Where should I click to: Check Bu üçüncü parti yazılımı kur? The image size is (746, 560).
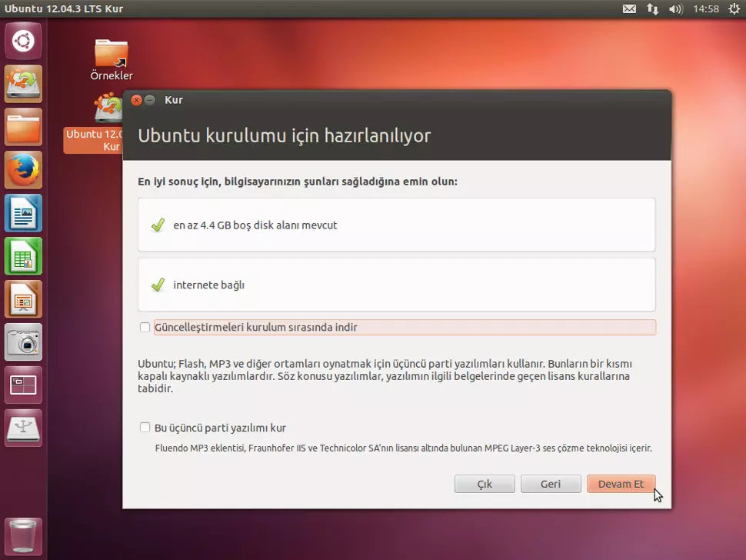145,428
